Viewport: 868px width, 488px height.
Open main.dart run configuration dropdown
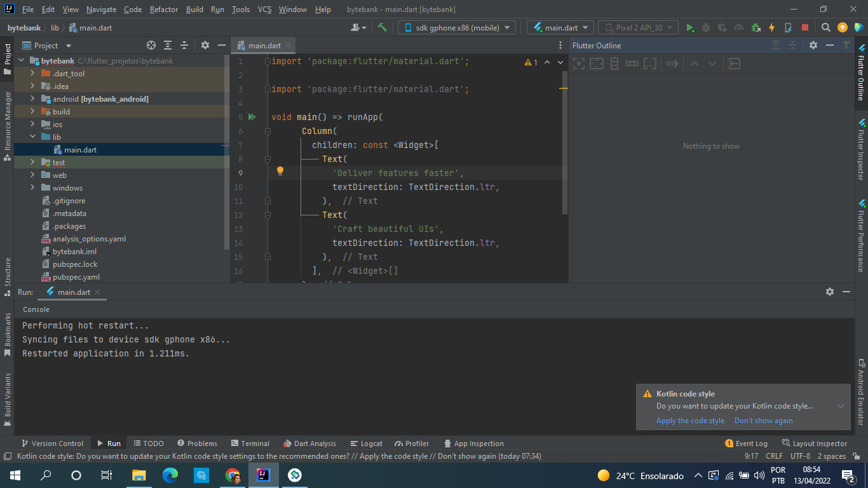(x=560, y=27)
